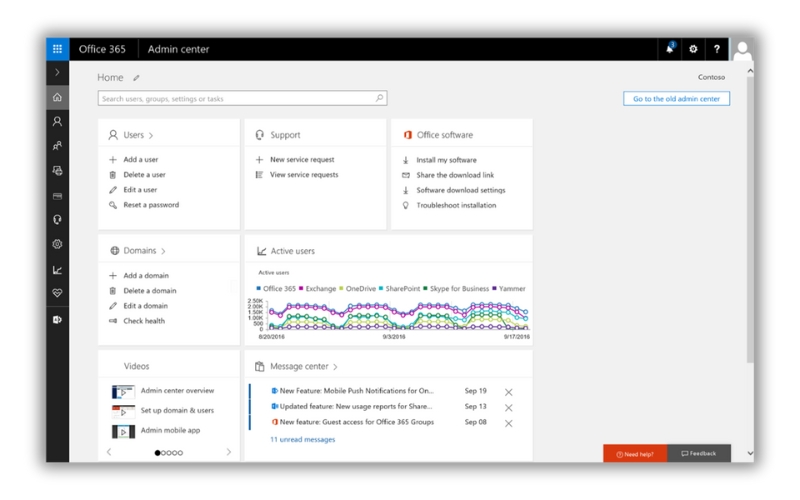Image resolution: width=800 pixels, height=500 pixels.
Task: Expand Domains card chevron
Action: tap(163, 251)
